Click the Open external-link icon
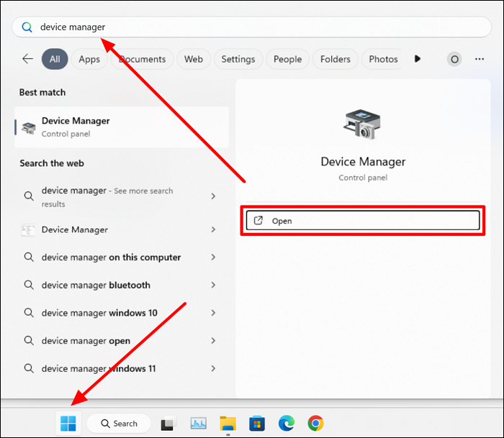The height and width of the screenshot is (438, 504). tap(258, 220)
